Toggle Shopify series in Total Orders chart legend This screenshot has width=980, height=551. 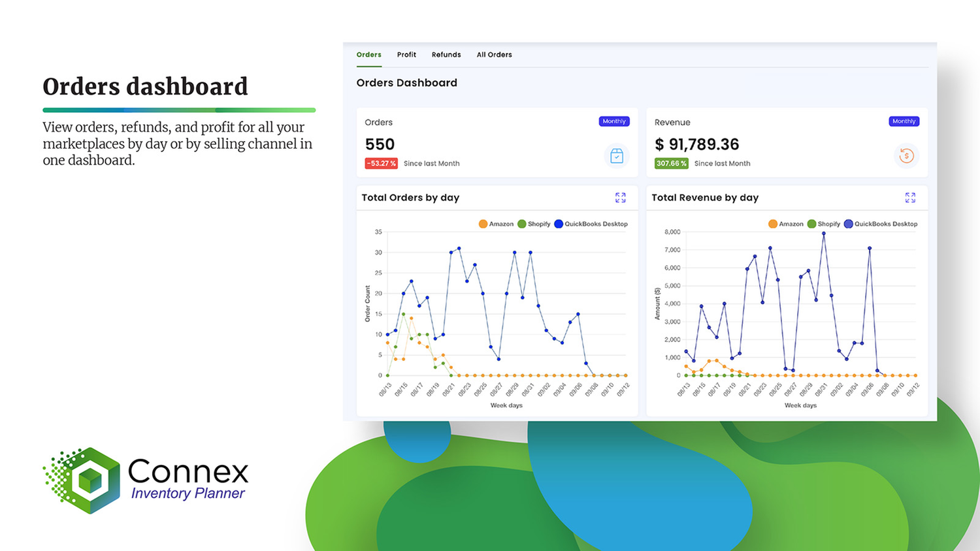(x=534, y=224)
